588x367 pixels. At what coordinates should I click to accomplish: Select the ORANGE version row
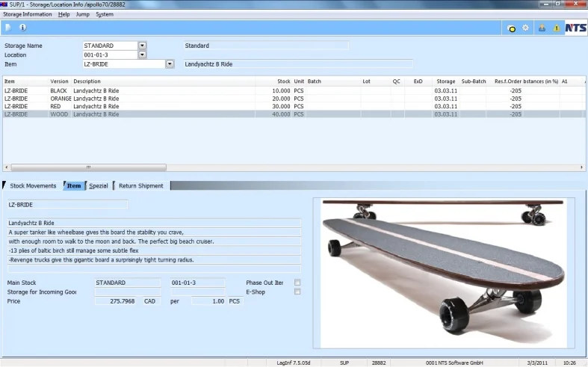pyautogui.click(x=294, y=99)
